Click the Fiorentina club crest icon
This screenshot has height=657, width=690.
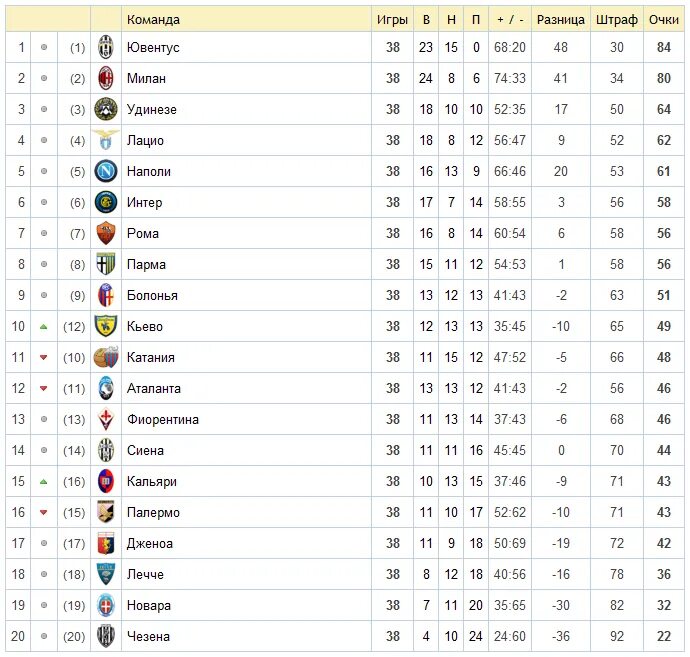[x=106, y=419]
